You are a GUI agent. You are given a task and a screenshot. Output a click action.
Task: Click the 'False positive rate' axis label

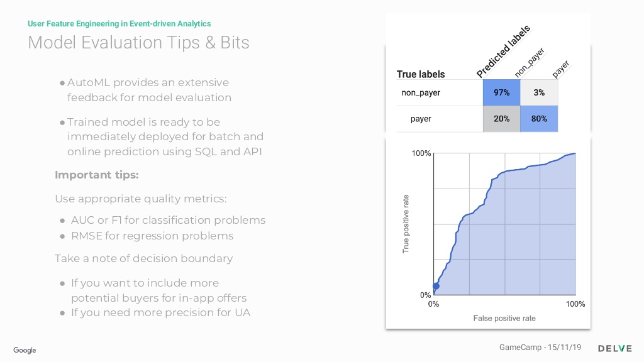(x=504, y=318)
